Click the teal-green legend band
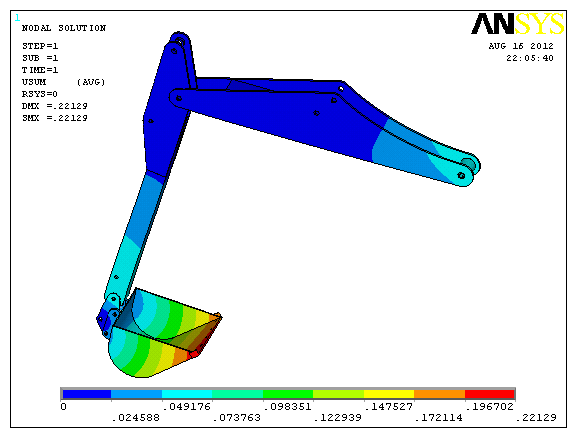Image resolution: width=584 pixels, height=438 pixels. pyautogui.click(x=238, y=394)
